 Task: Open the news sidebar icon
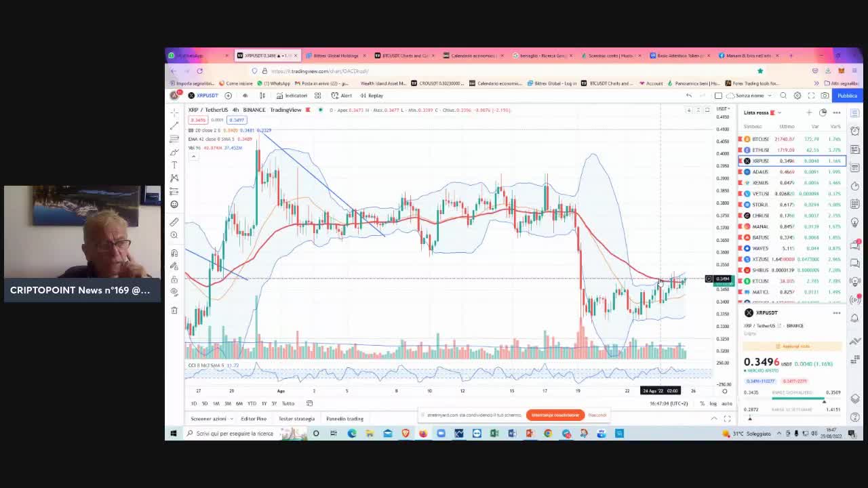pos(855,149)
